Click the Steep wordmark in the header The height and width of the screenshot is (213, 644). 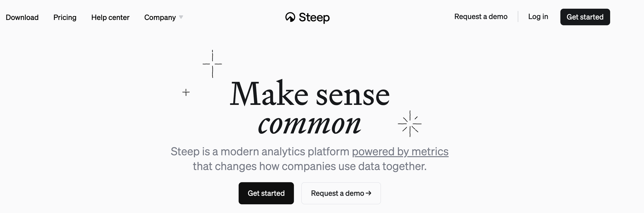click(314, 17)
